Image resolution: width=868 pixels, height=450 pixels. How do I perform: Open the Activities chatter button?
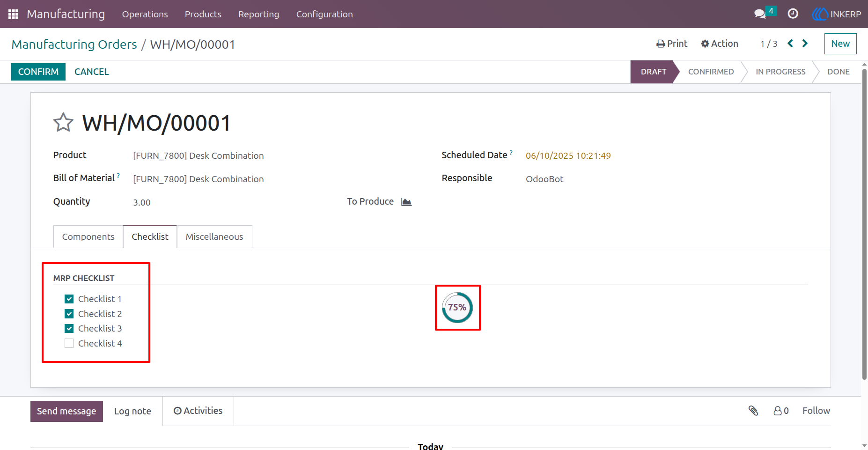click(x=198, y=411)
